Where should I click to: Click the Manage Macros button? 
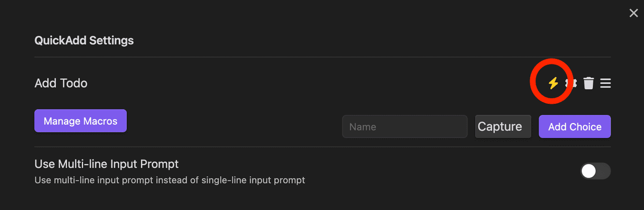coord(80,121)
